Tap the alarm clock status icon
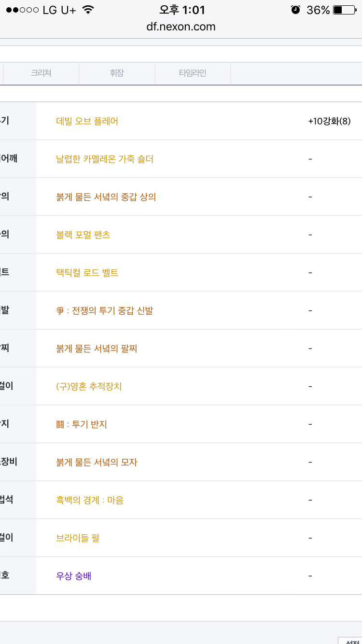 (x=296, y=10)
